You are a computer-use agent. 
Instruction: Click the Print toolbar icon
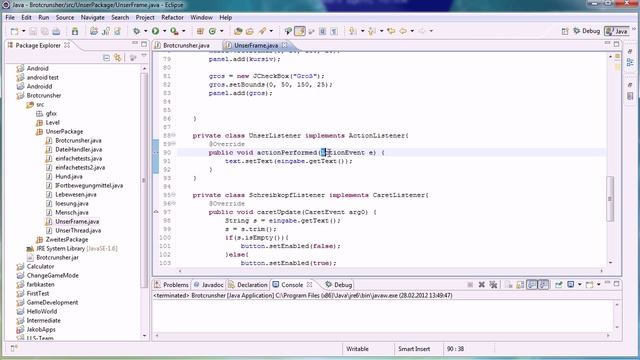pos(56,31)
